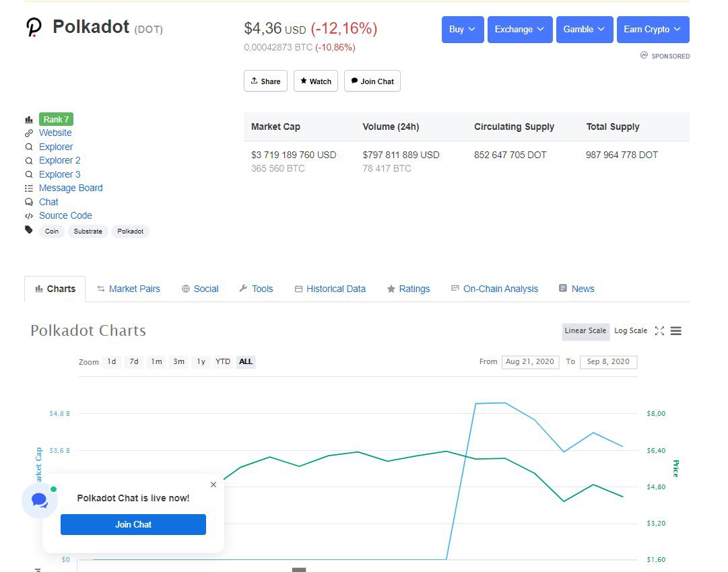Image resolution: width=728 pixels, height=572 pixels.
Task: Open the Explorer 2 link
Action: point(59,160)
